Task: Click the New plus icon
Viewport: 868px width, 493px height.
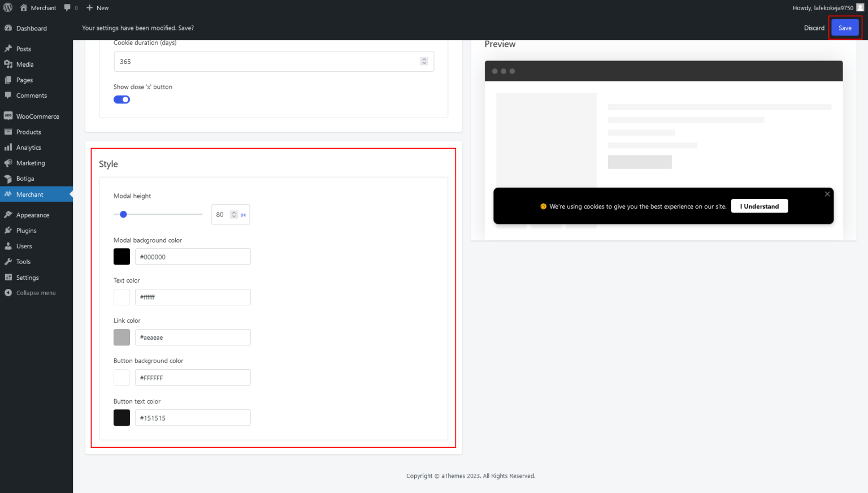Action: tap(89, 8)
